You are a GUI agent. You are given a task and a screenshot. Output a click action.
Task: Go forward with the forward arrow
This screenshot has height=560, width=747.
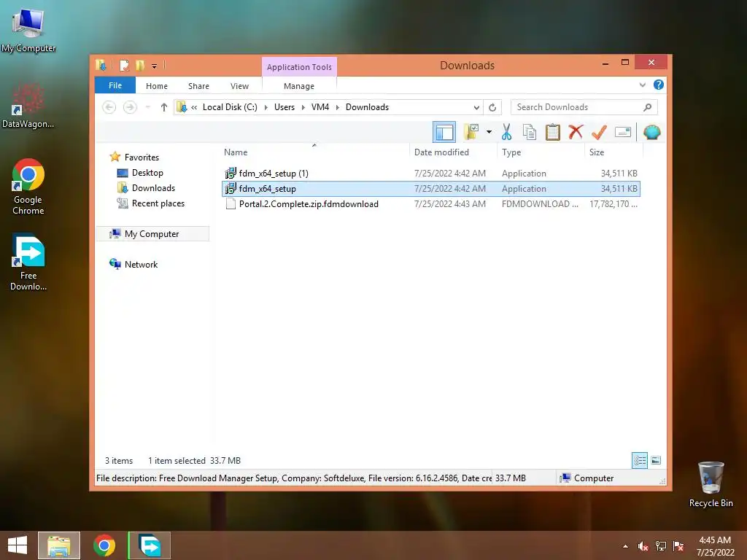[x=130, y=107]
